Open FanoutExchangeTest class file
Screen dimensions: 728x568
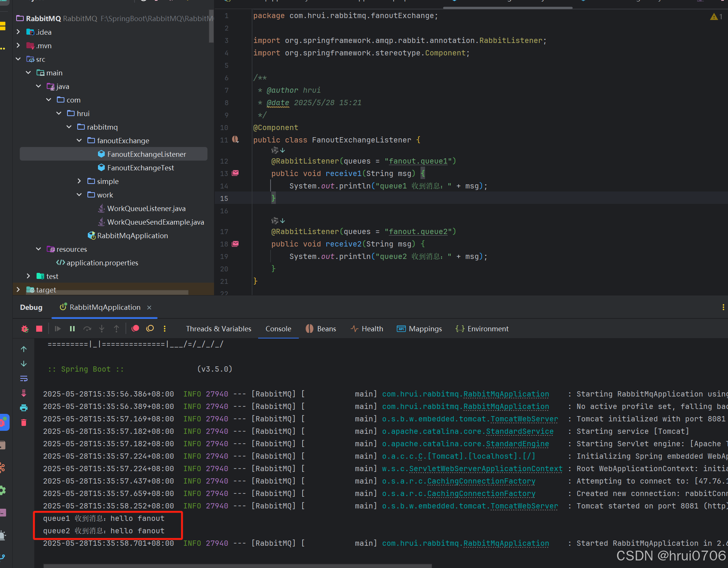(140, 168)
